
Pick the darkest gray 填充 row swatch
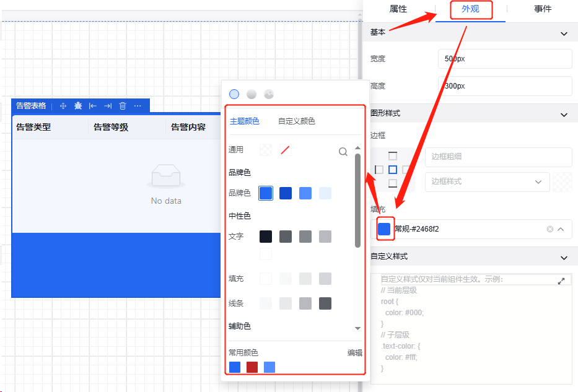coord(325,279)
